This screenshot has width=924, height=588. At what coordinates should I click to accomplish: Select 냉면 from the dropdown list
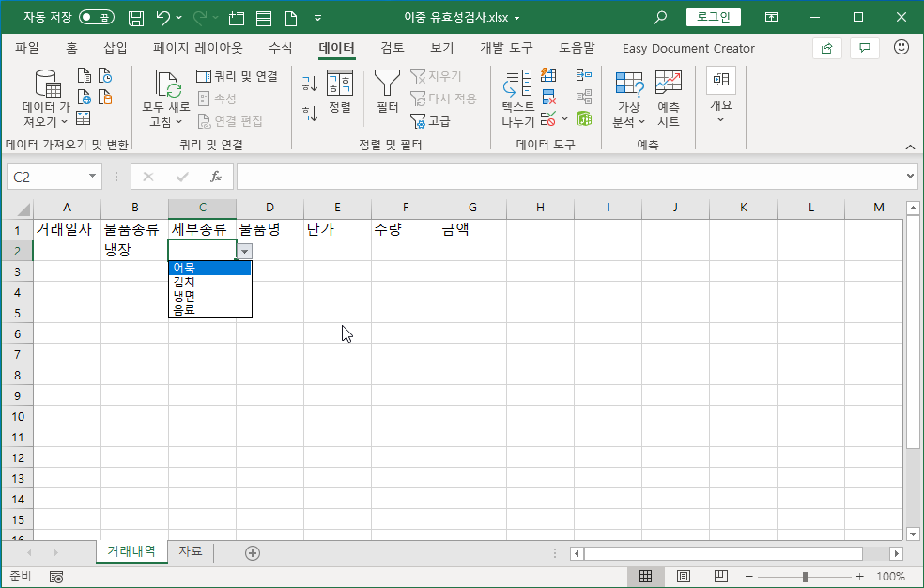tap(209, 297)
